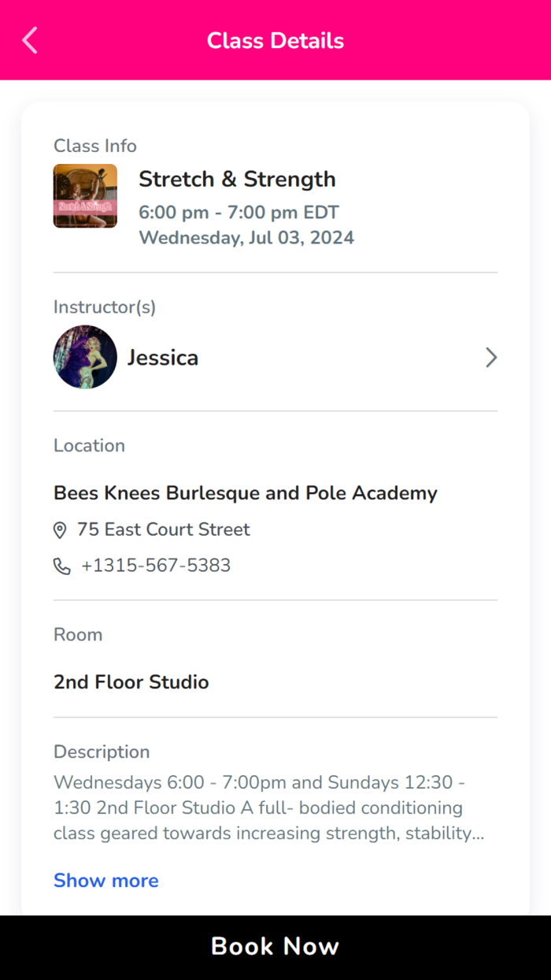Click the 2nd Floor Studio room name

[131, 682]
